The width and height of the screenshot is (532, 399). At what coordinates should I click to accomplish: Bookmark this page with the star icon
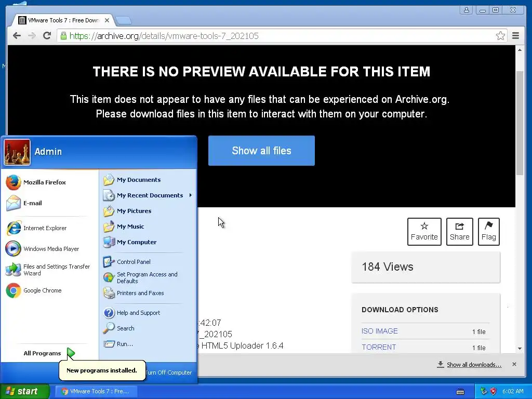[x=500, y=36]
